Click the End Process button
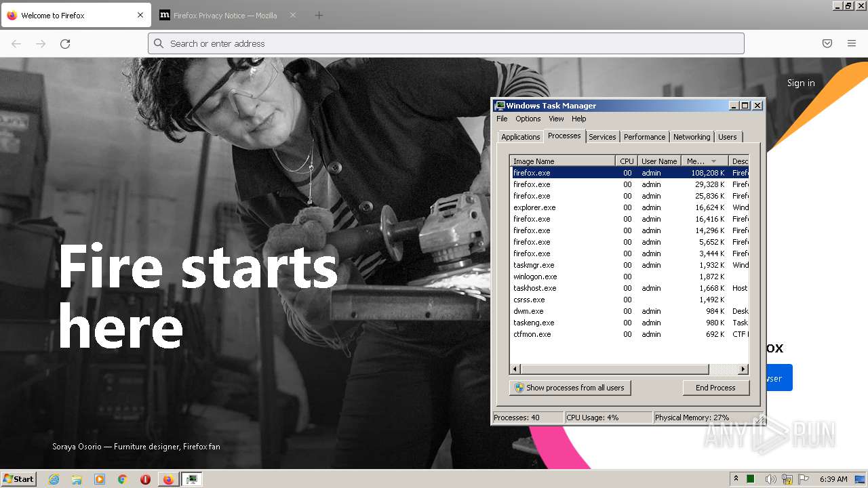This screenshot has width=868, height=488. 715,388
